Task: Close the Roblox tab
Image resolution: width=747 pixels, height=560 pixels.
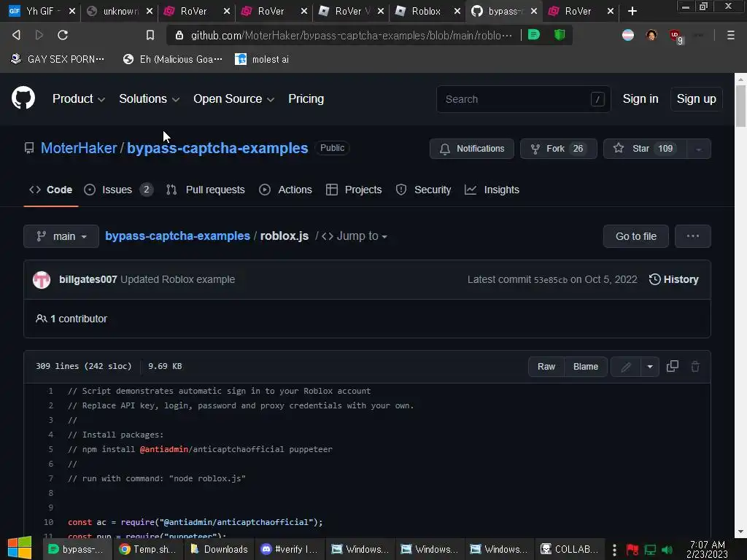Action: (x=457, y=11)
